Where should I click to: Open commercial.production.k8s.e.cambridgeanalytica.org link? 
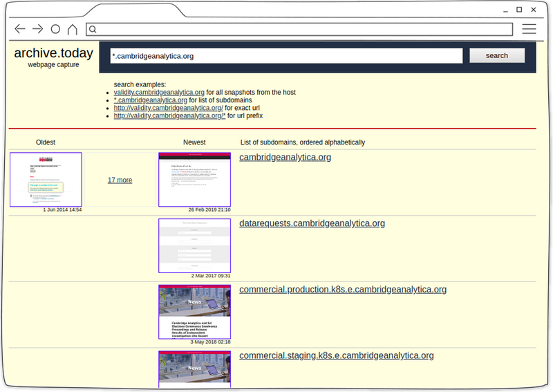(343, 289)
